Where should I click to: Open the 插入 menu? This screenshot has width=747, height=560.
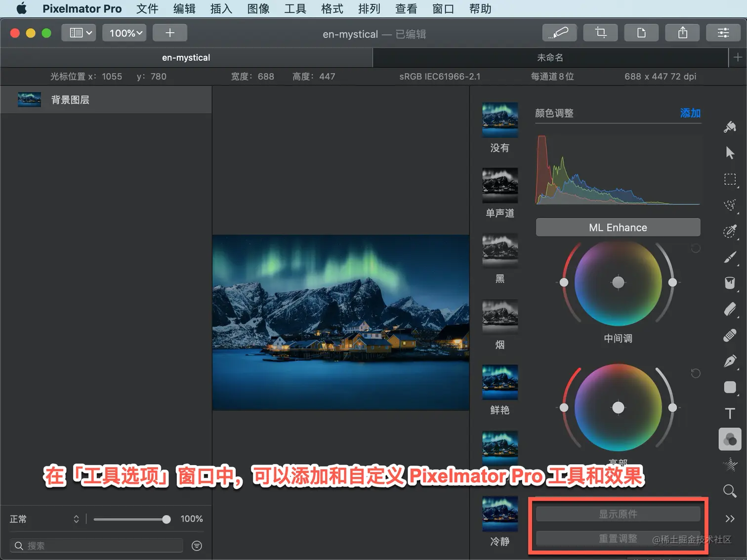coord(221,9)
